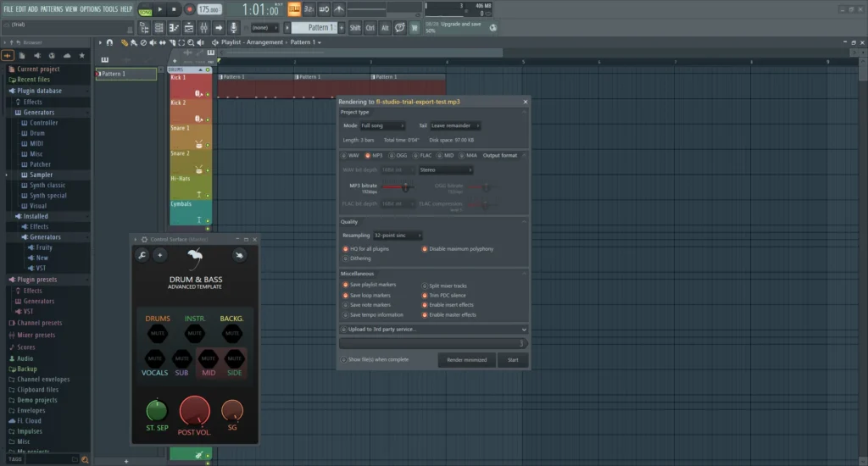
Task: Click the Start render button
Action: click(513, 360)
